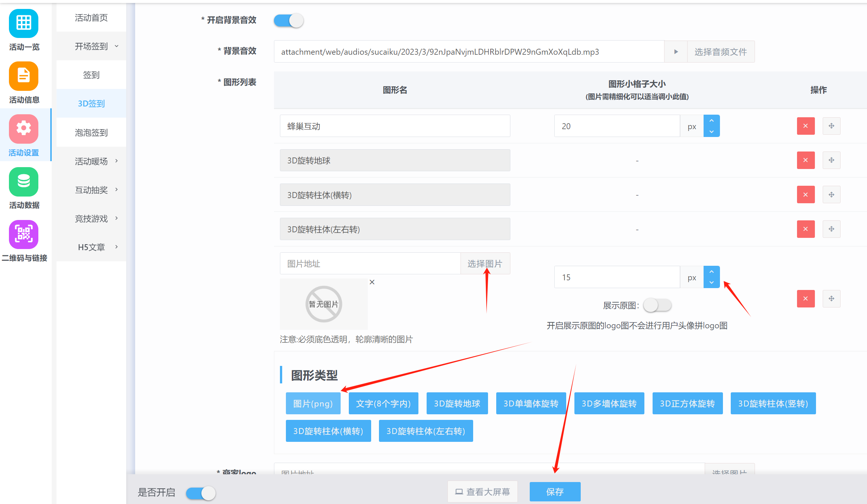This screenshot has width=867, height=504.
Task: Open the 活动信息 document icon
Action: (x=24, y=76)
